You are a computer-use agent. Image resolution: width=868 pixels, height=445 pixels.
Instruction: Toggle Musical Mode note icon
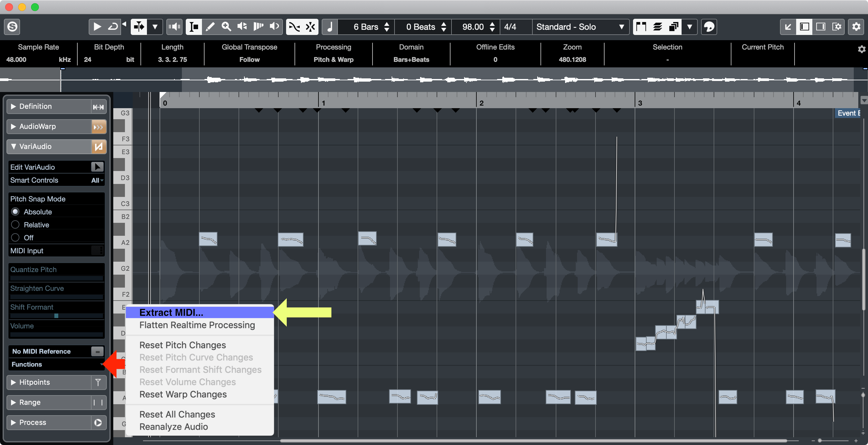click(330, 27)
